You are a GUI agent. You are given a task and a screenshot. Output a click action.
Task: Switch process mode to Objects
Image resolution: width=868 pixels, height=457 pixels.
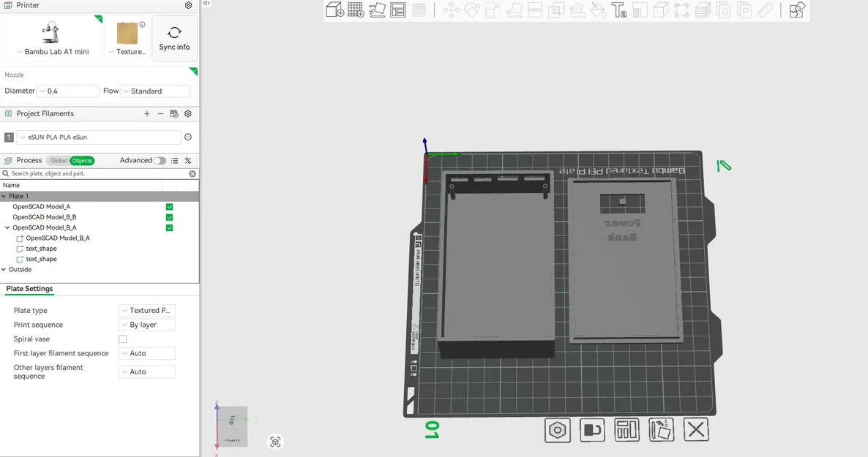tap(82, 160)
